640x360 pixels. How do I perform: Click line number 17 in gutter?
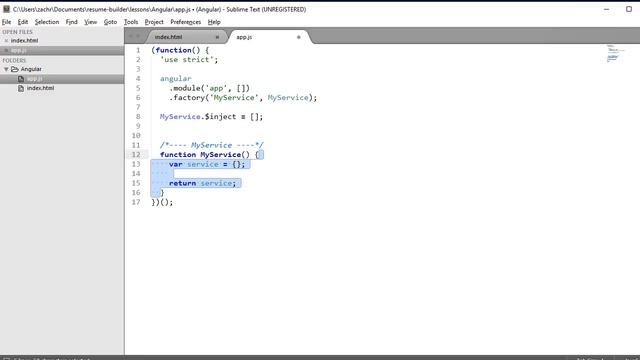[x=136, y=202]
